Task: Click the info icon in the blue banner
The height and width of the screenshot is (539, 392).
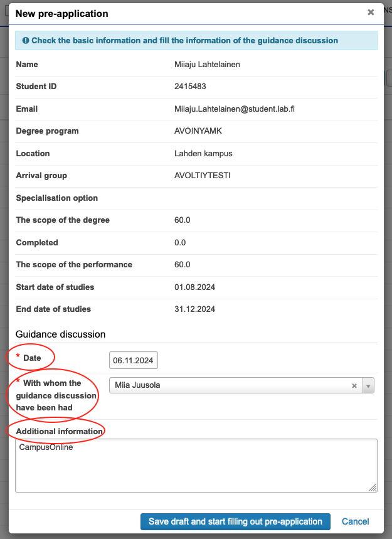Action: (26, 41)
